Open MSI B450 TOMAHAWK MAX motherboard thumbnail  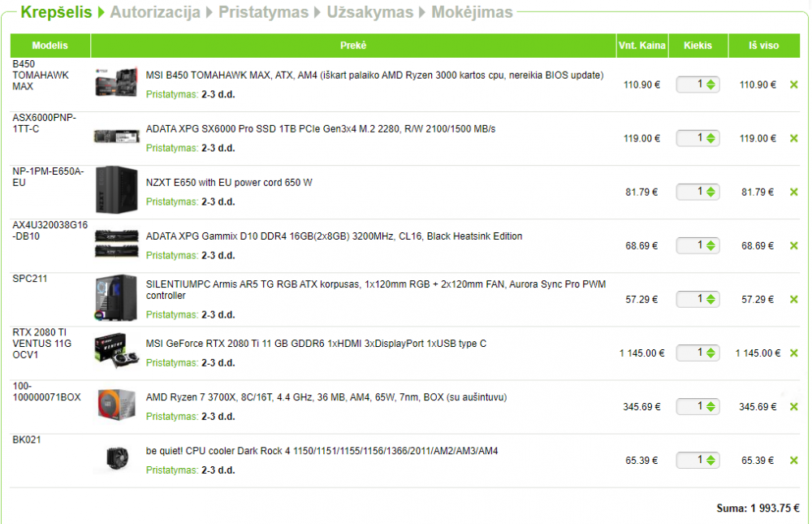(116, 82)
